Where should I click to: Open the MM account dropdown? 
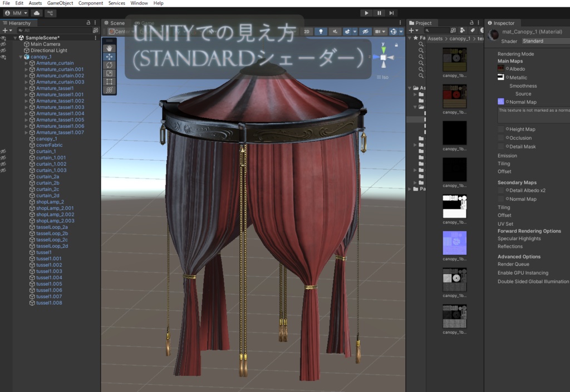click(x=16, y=13)
